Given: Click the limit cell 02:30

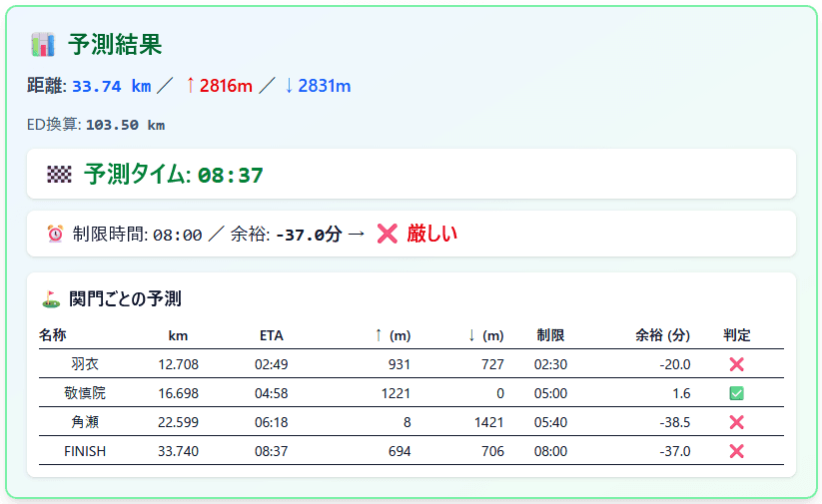Looking at the screenshot, I should coord(550,364).
